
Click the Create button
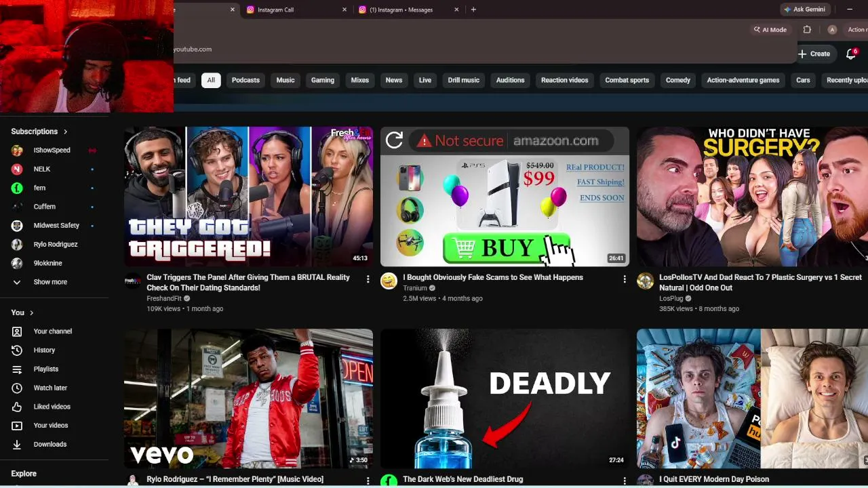(x=814, y=54)
